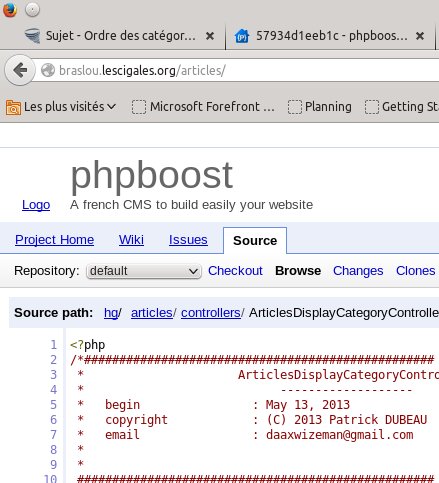The width and height of the screenshot is (439, 483).
Task: Open the controllers folder in source path
Action: coord(211,313)
